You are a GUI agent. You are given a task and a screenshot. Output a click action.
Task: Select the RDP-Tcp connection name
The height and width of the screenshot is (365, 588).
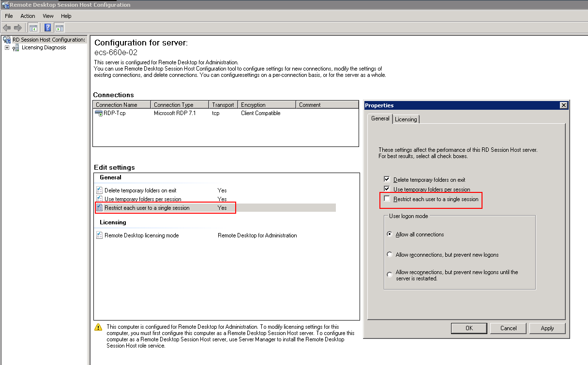[115, 113]
